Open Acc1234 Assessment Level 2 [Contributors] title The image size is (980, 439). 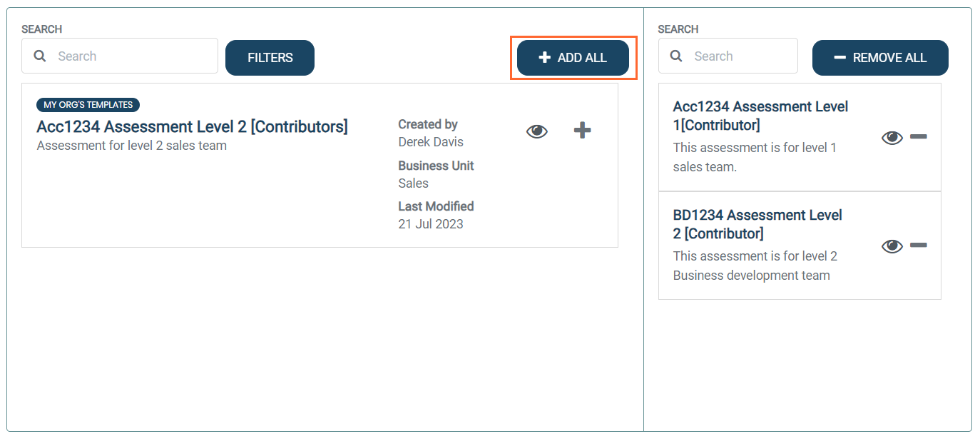[x=192, y=127]
